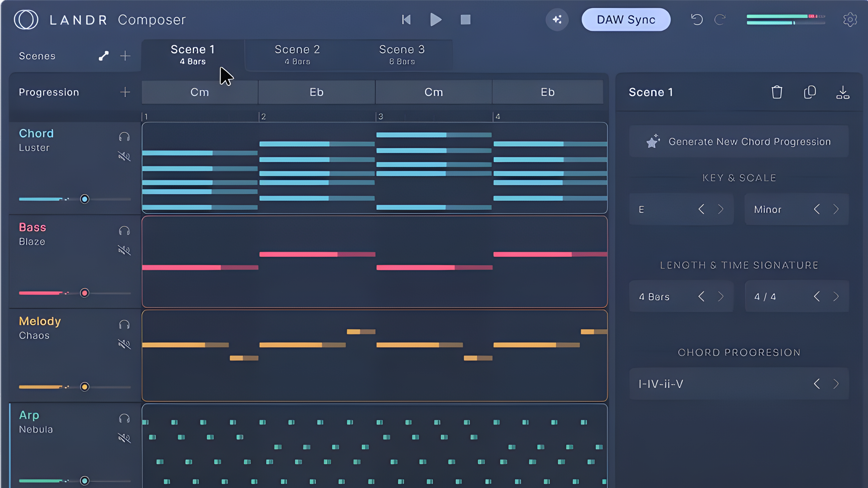
Task: Open the Bass piano roll clip
Action: (x=375, y=262)
